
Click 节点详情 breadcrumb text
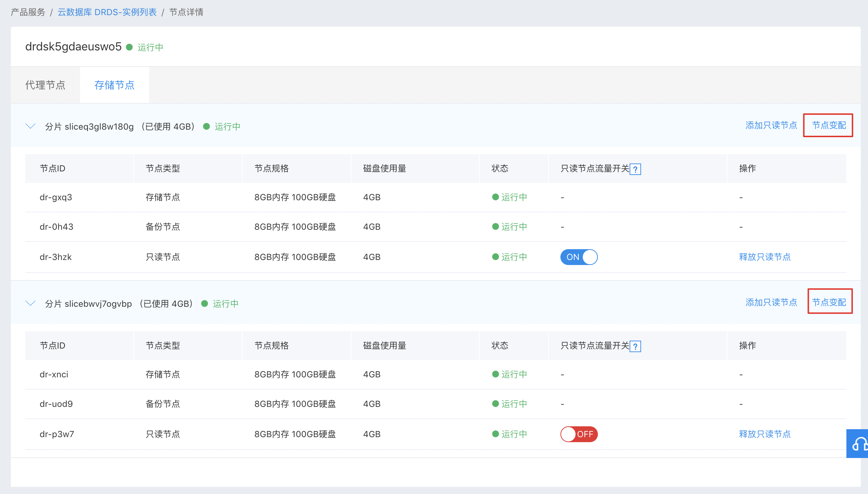tap(186, 12)
